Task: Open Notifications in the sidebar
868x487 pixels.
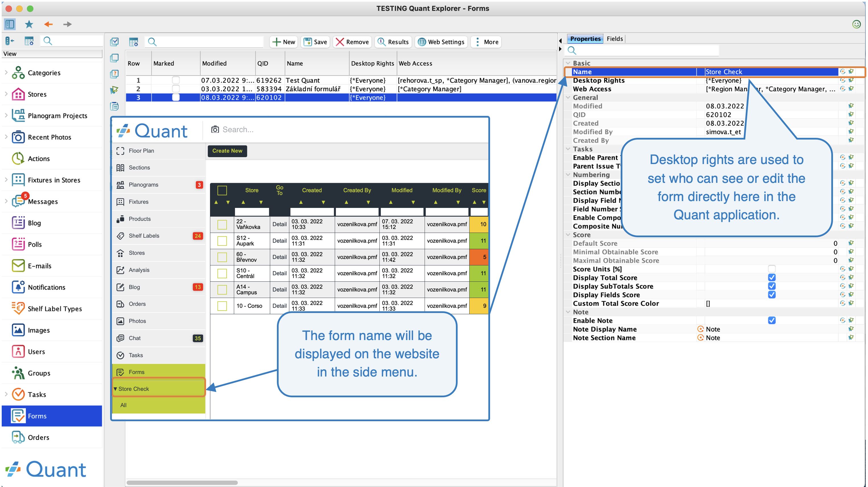Action: [46, 287]
